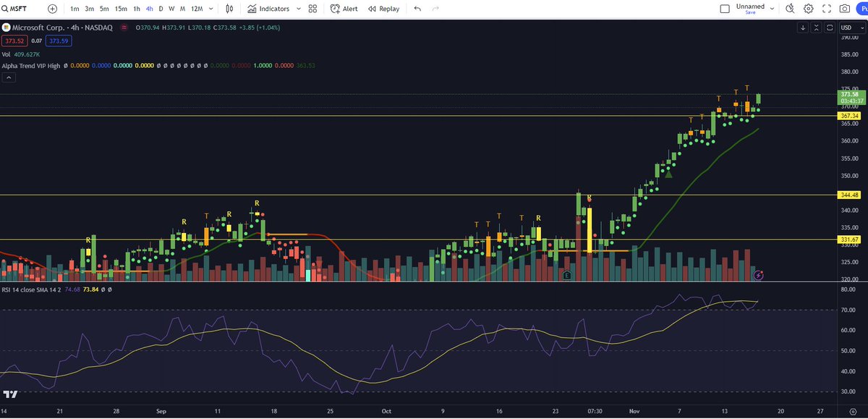This screenshot has height=419, width=868.
Task: Click the 331.67 horizontal line label
Action: click(849, 240)
